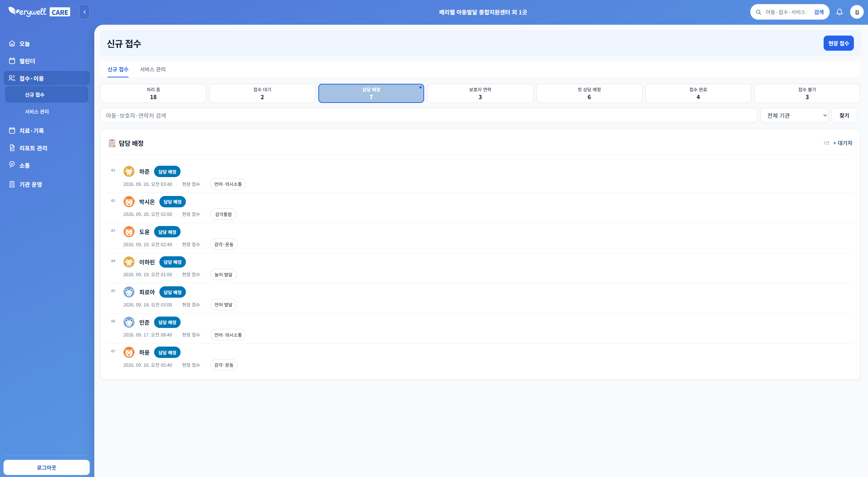Open the 전체 기관 dropdown
Viewport: 868px width, 477px height.
[794, 115]
